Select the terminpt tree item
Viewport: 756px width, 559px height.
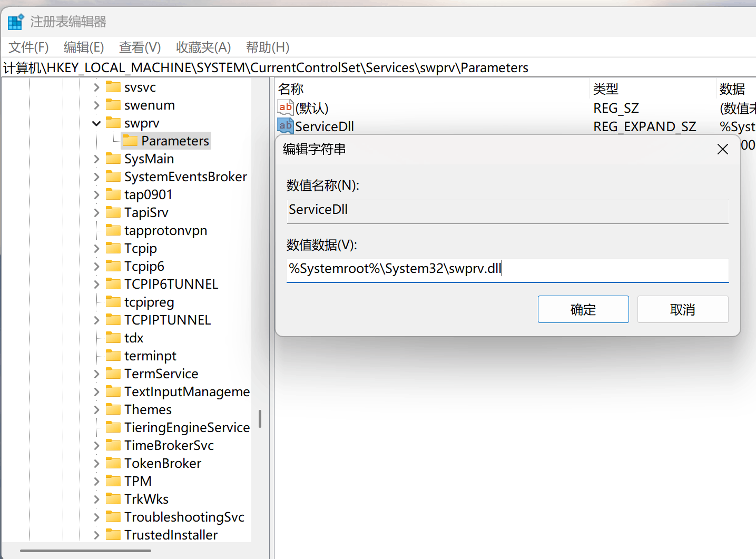[x=150, y=356]
